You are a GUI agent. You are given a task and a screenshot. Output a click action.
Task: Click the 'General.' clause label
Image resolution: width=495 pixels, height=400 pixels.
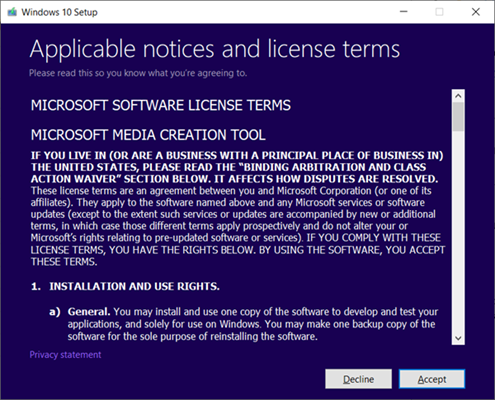[89, 312]
